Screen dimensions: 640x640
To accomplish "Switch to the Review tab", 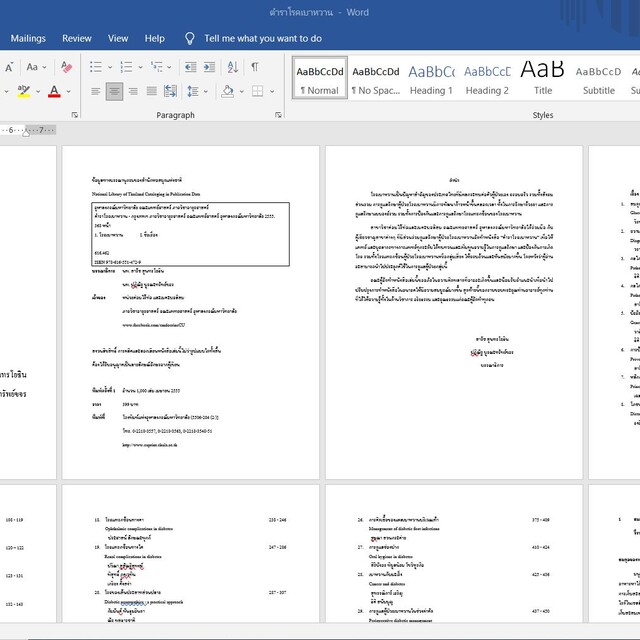I will coord(77,38).
